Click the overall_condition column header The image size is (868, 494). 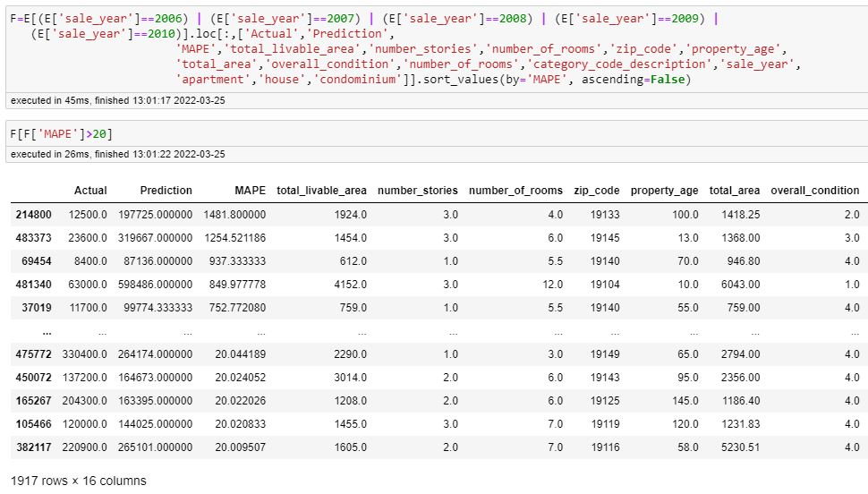pyautogui.click(x=815, y=191)
